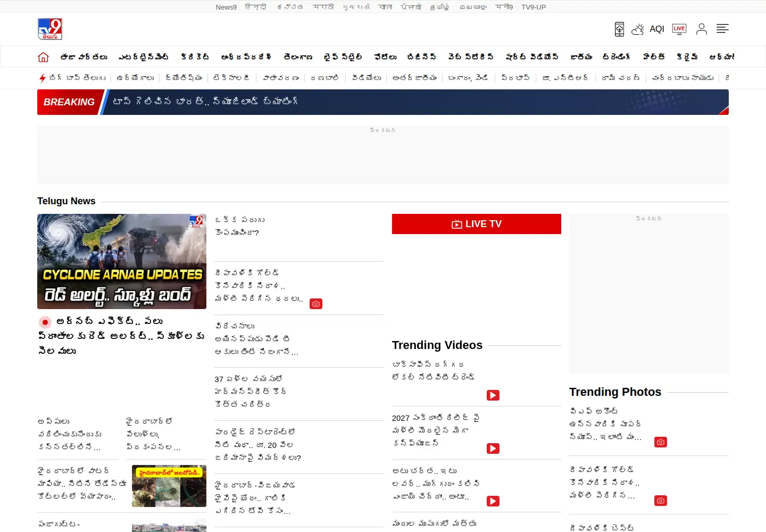
Task: Open the Jobs (ఉద్యోగాలు) topic
Action: [x=136, y=78]
